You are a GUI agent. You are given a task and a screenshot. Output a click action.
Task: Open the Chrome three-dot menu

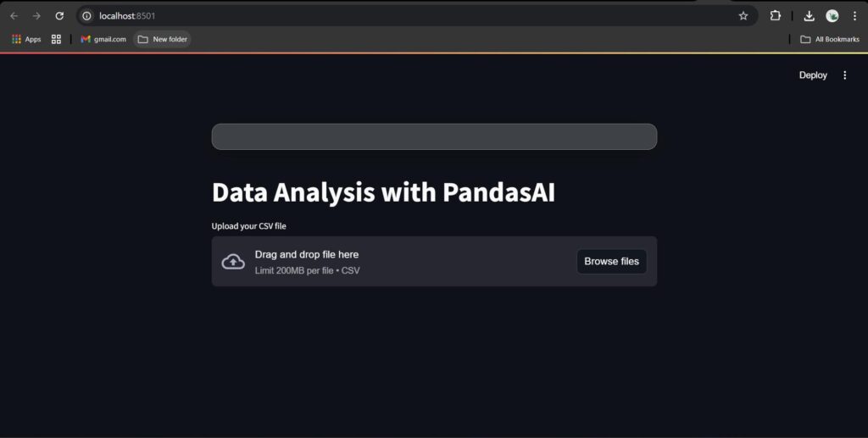854,16
